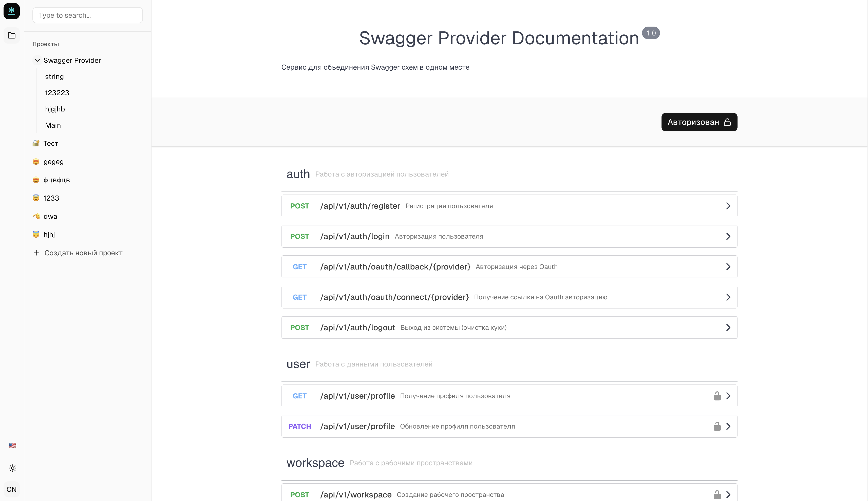Toggle light/dark theme sun icon

(x=12, y=468)
